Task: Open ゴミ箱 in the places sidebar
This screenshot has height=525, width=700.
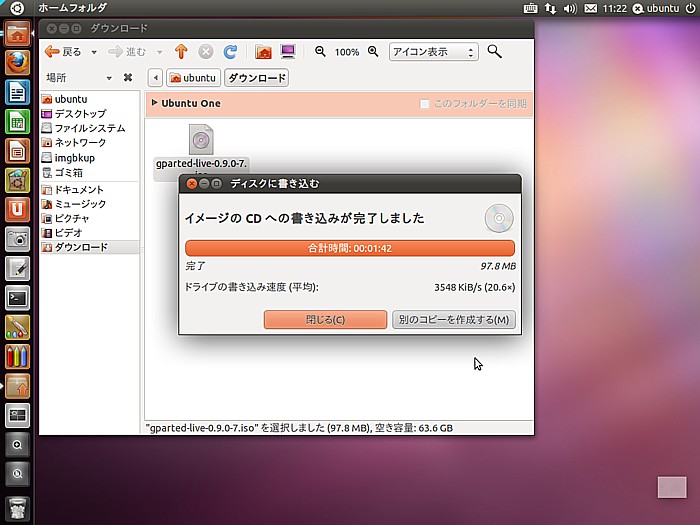Action: pyautogui.click(x=89, y=172)
